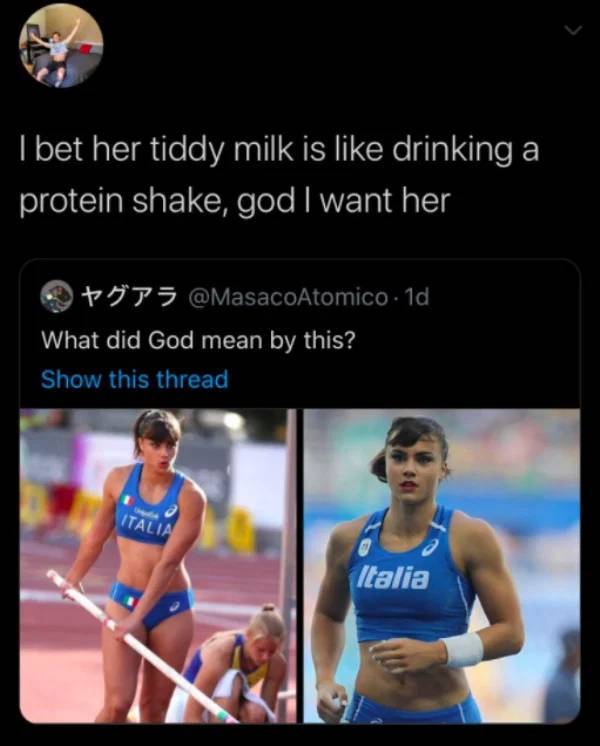600x746 pixels.
Task: Open the tweet author's round profile picture
Action: click(60, 46)
